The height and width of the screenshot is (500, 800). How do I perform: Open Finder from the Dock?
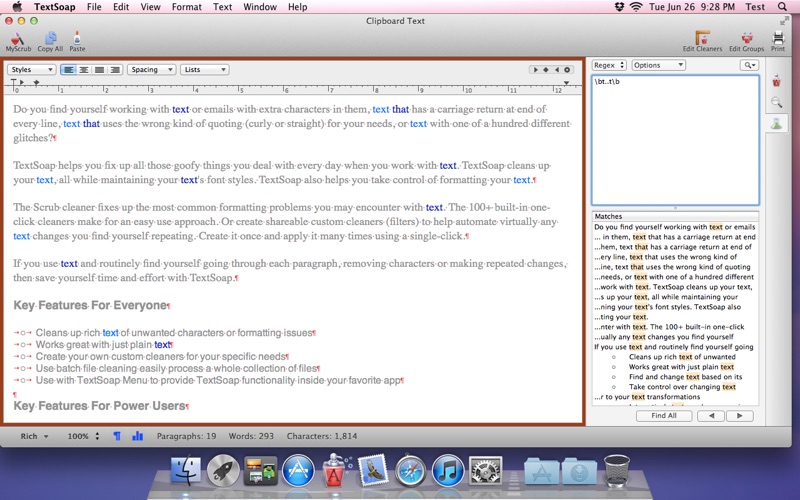click(x=186, y=470)
